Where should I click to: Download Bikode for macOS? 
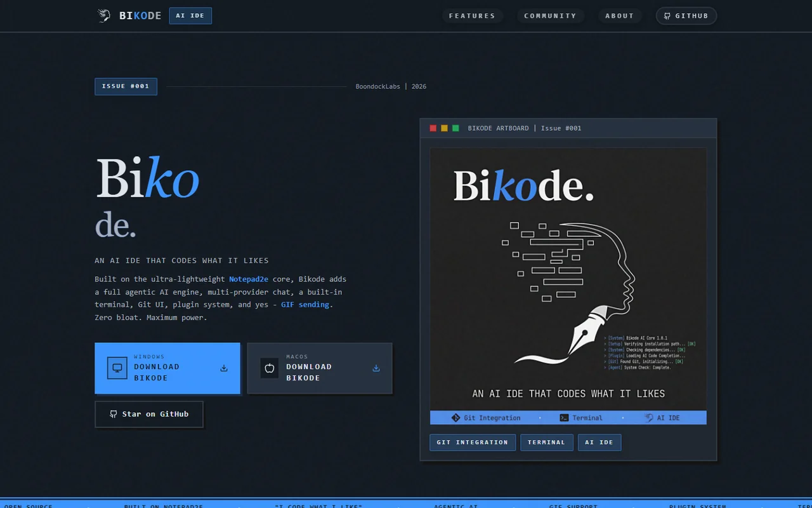click(x=320, y=368)
